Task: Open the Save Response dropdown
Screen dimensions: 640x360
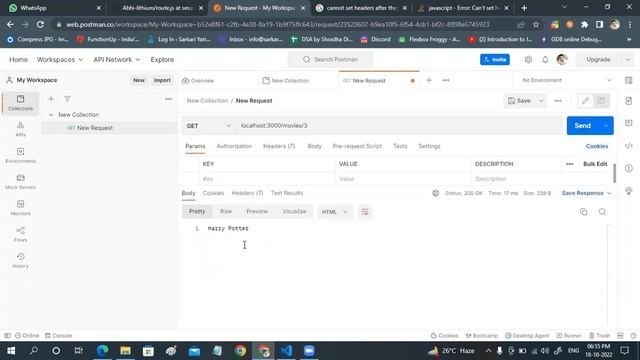Action: [586, 193]
